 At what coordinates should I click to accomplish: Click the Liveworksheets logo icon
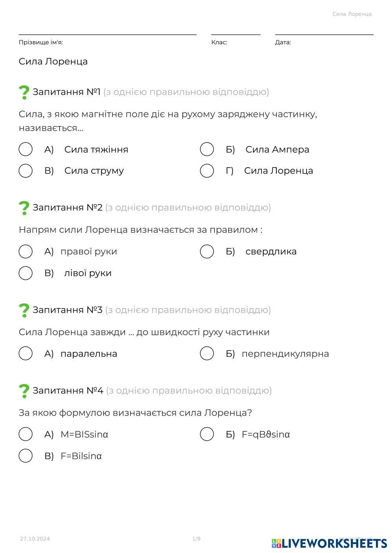(276, 543)
